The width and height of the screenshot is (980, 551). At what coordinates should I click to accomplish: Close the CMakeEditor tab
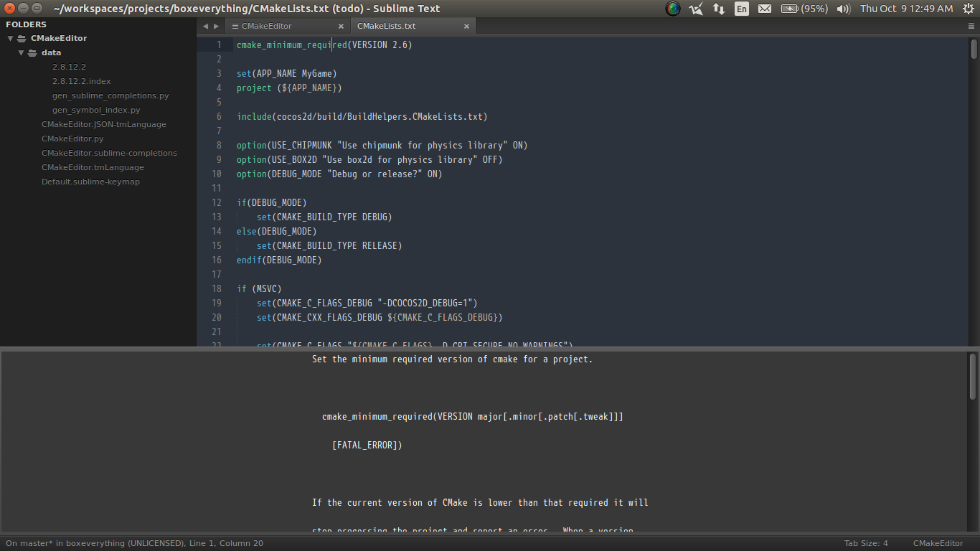341,26
